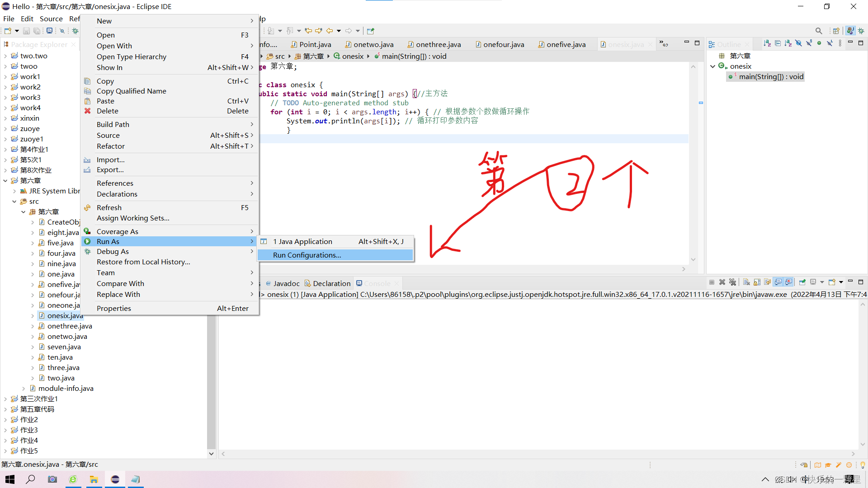Screen dimensions: 868x488
Task: Click the New file toolbar icon
Action: pyautogui.click(x=8, y=31)
